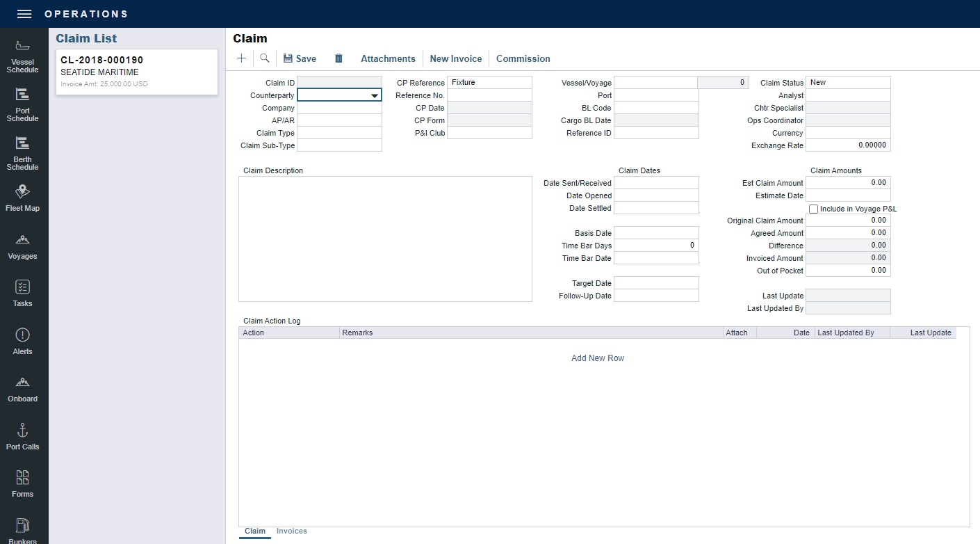Select claim CL-2018-000190 in Claim List
Image resolution: width=980 pixels, height=544 pixels.
(x=137, y=72)
